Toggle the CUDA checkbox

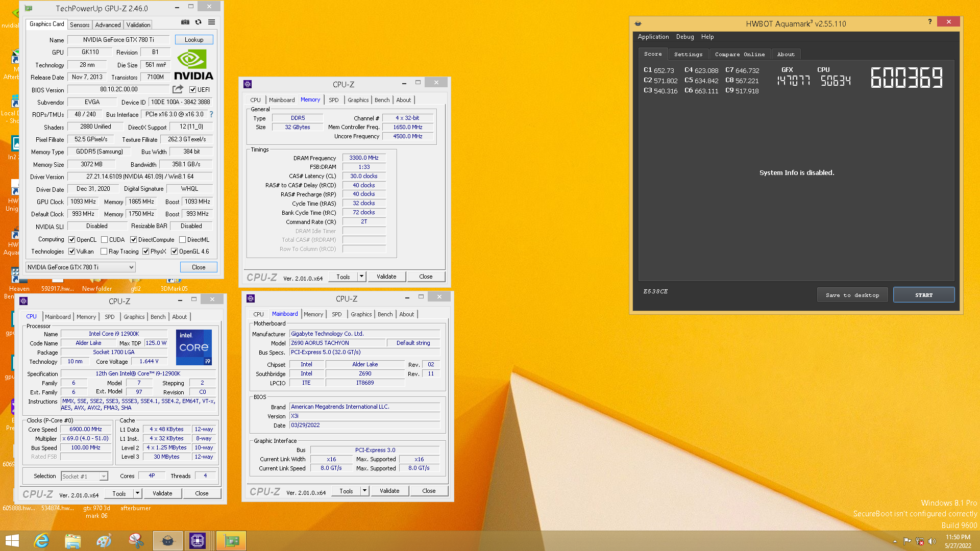[x=104, y=240]
